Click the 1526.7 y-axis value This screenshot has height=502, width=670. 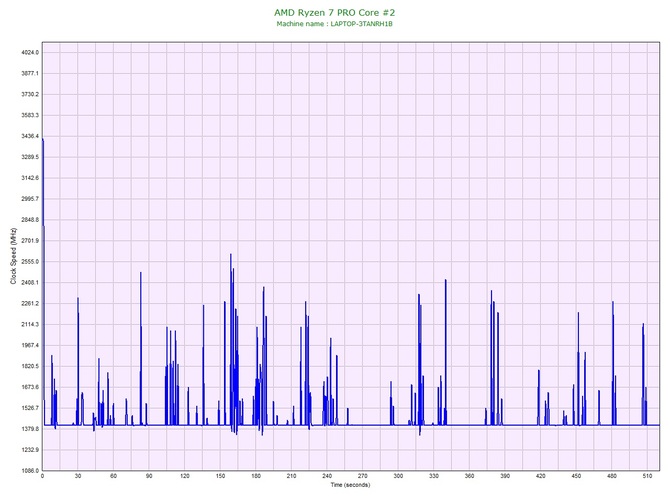(30, 408)
